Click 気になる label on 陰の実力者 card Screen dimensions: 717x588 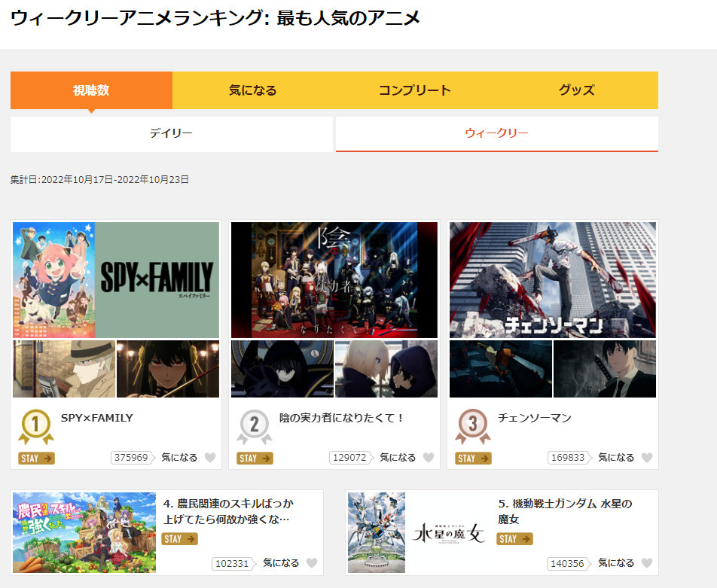398,458
